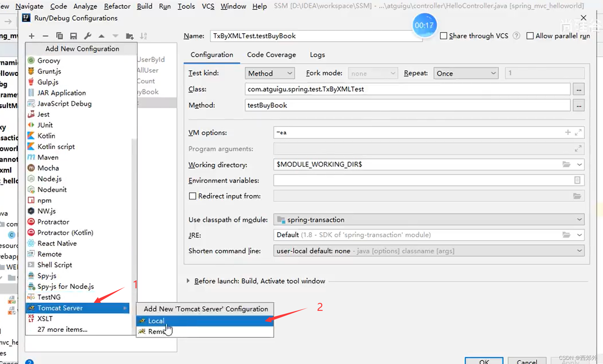603x364 pixels.
Task: Click the Name input field
Action: tap(316, 36)
